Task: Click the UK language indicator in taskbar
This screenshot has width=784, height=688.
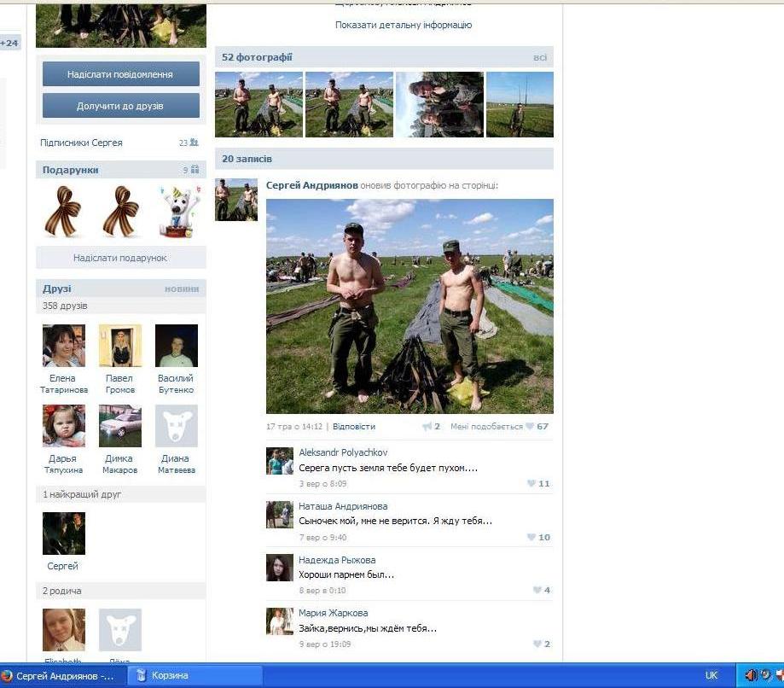Action: [711, 675]
